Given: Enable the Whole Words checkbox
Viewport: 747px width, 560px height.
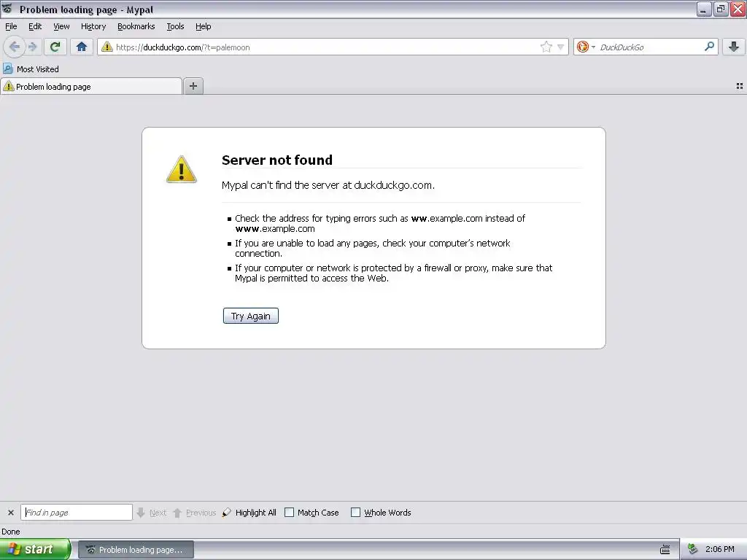Looking at the screenshot, I should click(355, 513).
